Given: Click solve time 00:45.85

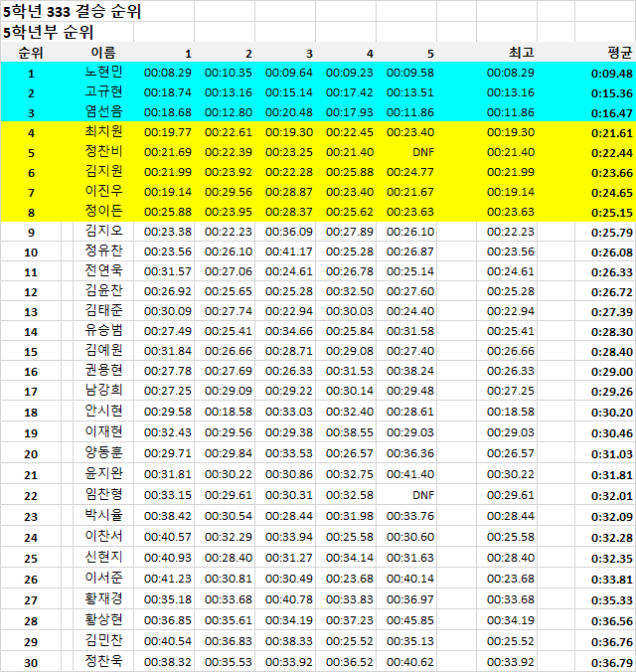Looking at the screenshot, I should pyautogui.click(x=410, y=620).
